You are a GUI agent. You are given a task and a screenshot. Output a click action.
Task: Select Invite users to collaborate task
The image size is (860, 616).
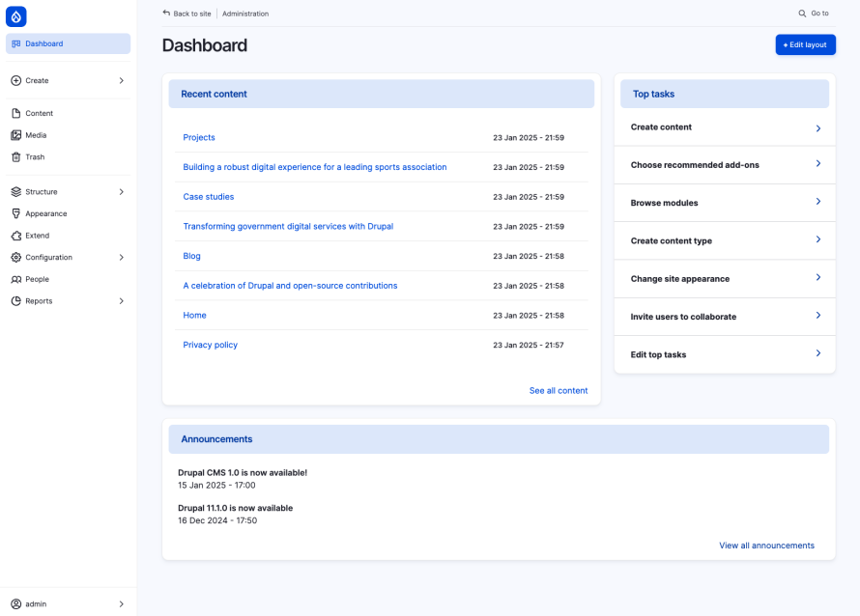point(725,317)
